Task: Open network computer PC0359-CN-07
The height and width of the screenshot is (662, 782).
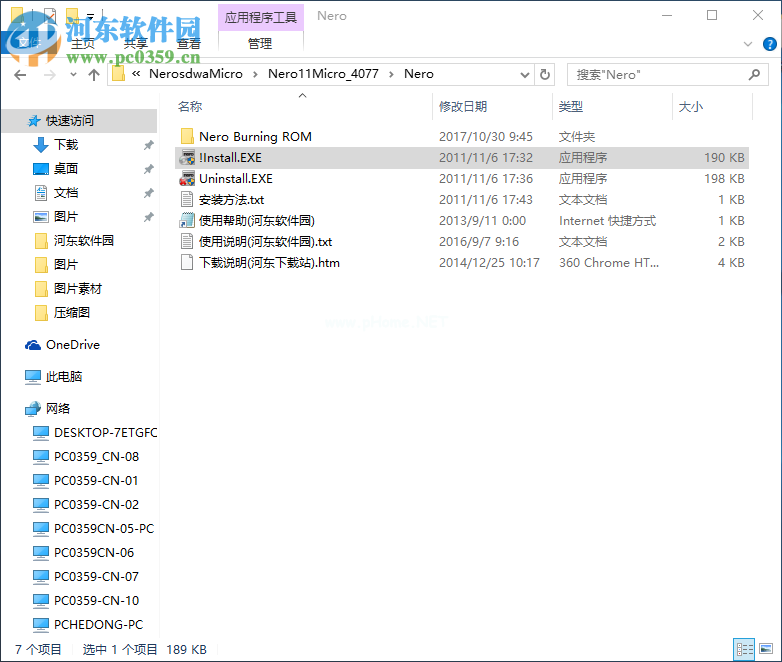Action: (96, 576)
